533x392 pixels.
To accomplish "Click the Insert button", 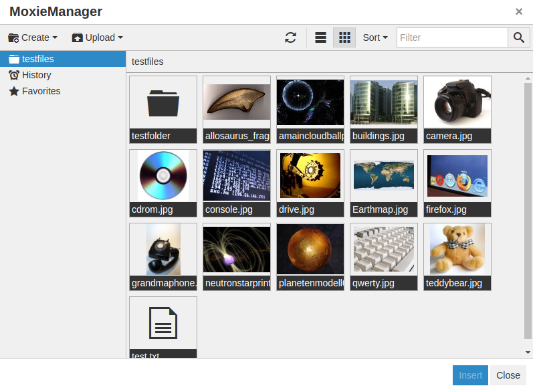I will (x=470, y=375).
